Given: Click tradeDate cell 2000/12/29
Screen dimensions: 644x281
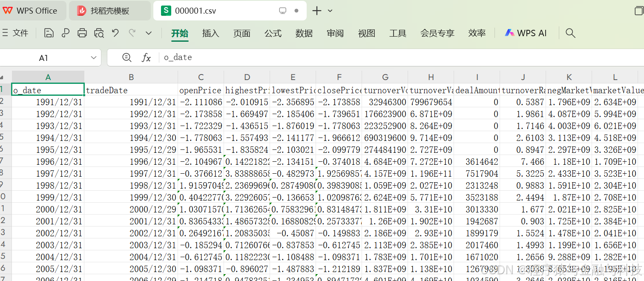Looking at the screenshot, I should click(x=131, y=209).
